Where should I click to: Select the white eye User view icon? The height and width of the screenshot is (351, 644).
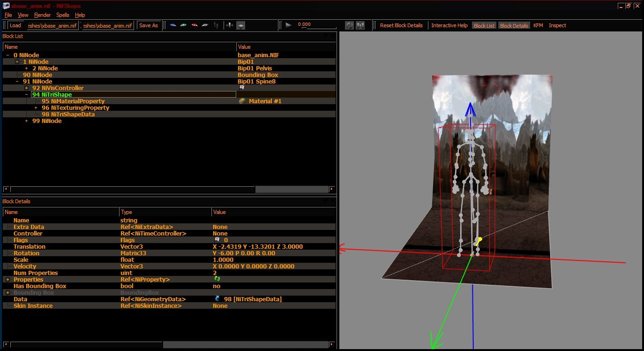[205, 25]
